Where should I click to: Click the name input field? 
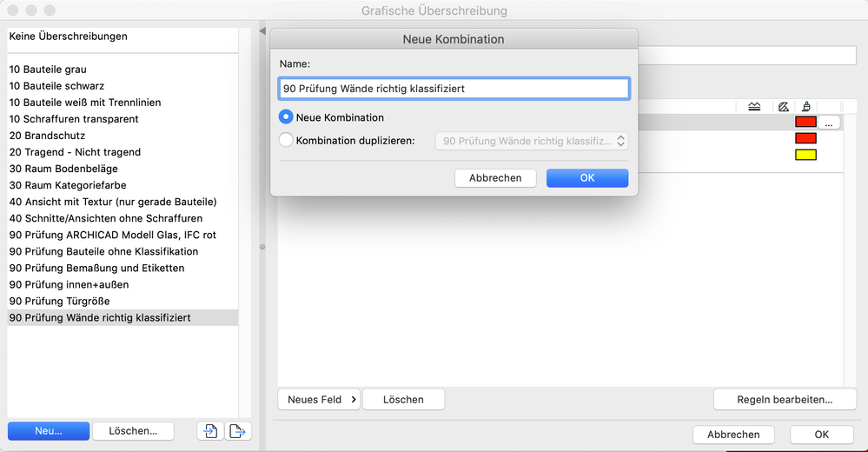coord(454,89)
